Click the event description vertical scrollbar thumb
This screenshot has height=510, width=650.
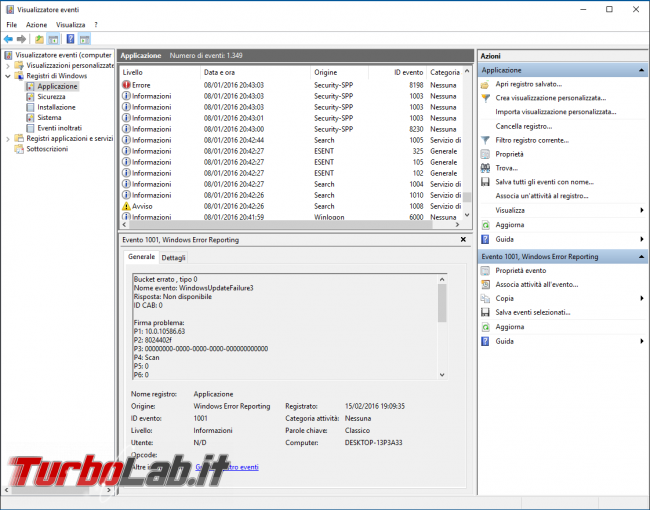(442, 303)
